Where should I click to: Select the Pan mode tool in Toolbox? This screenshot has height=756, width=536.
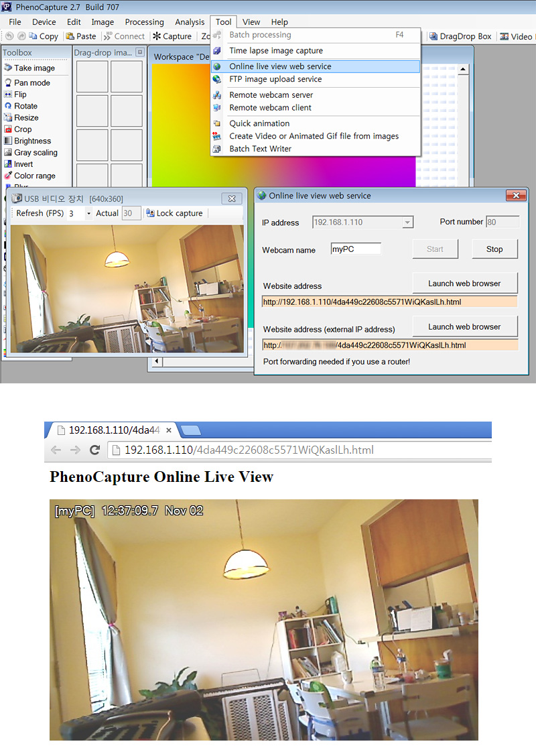coord(31,82)
